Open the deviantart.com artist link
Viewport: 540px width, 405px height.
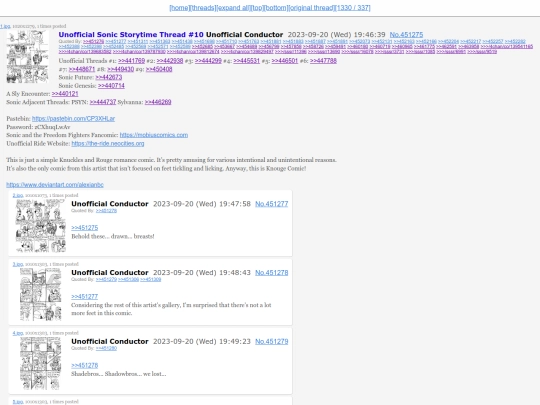click(55, 185)
